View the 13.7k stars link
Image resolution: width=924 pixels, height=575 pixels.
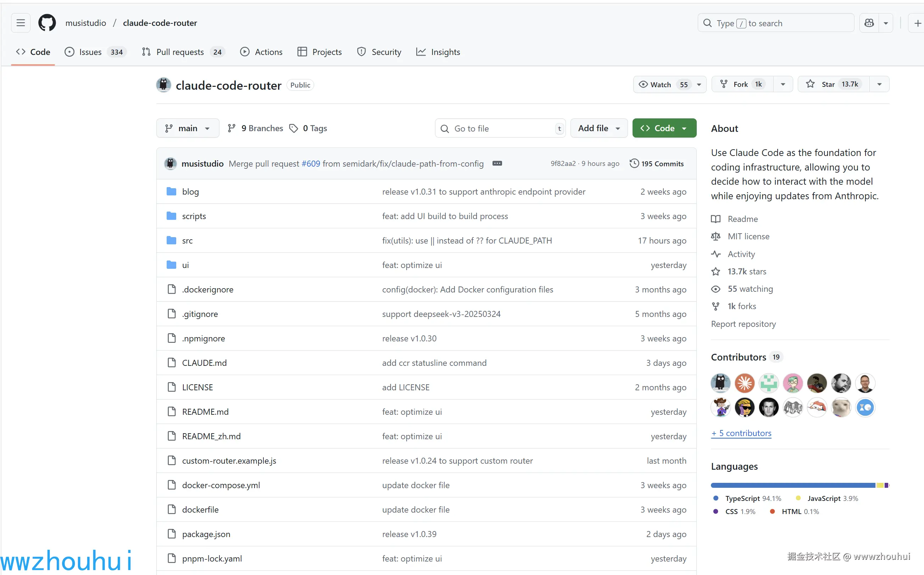[739, 272]
